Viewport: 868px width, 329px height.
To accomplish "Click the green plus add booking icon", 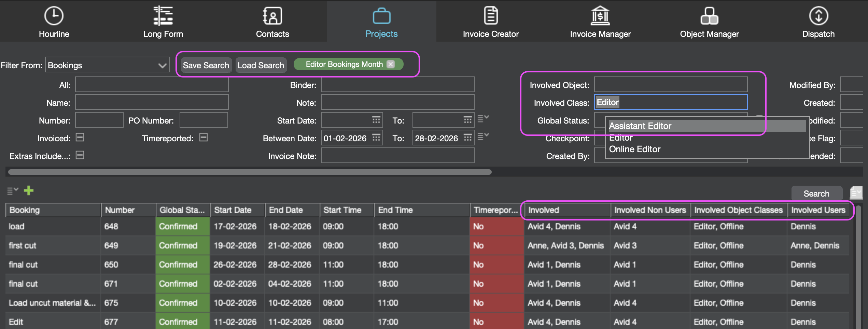I will pos(29,190).
